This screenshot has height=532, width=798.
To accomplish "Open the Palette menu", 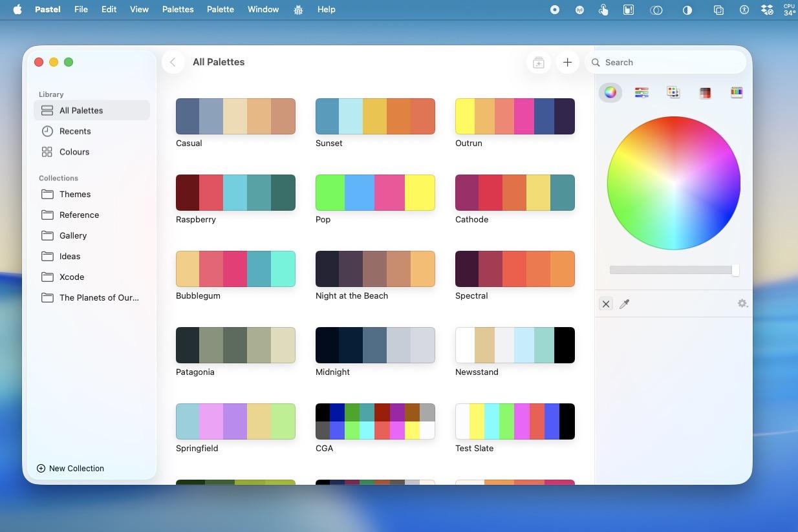I will tap(221, 10).
